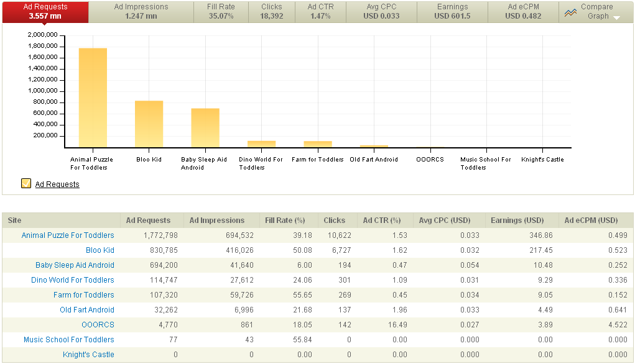Sort table by Earnings (USD) column header

pos(517,221)
